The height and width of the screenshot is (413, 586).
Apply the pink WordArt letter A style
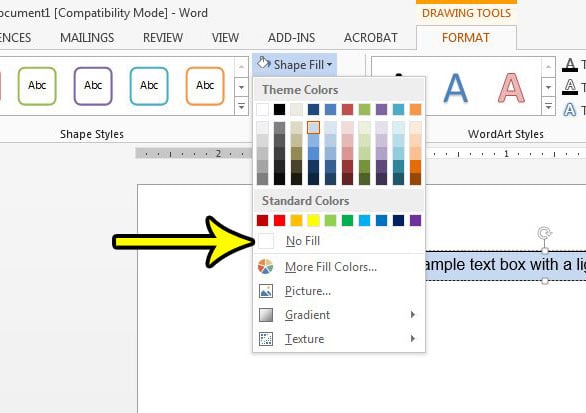(x=511, y=88)
